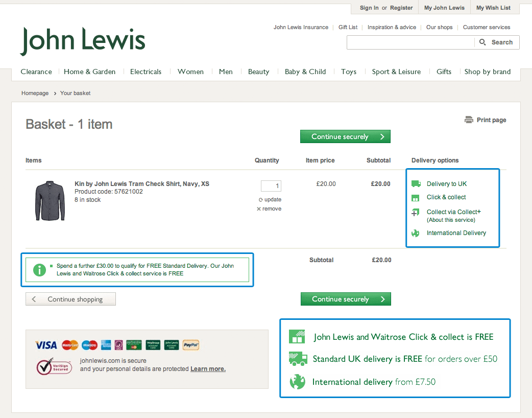Open the Electricals menu

pyautogui.click(x=146, y=72)
